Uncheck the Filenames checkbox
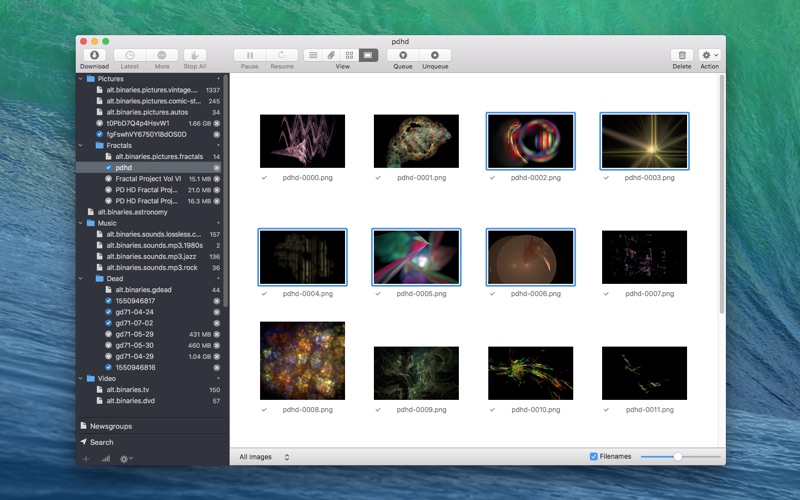Viewport: 800px width, 500px height. click(593, 457)
